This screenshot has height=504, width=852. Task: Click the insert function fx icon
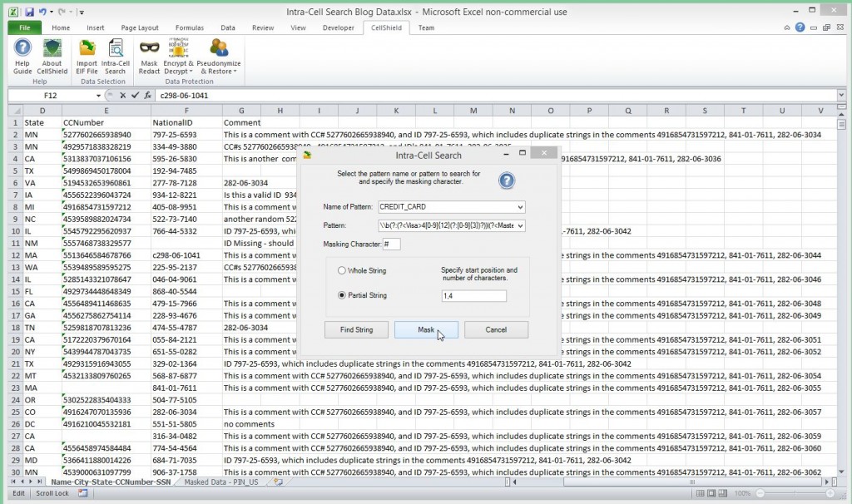(x=147, y=95)
